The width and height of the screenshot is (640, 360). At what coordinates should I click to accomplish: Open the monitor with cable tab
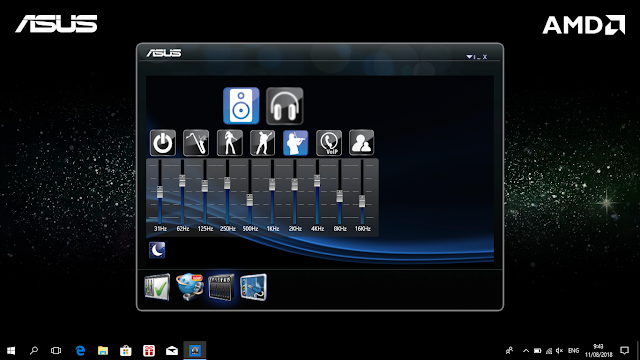pyautogui.click(x=253, y=287)
